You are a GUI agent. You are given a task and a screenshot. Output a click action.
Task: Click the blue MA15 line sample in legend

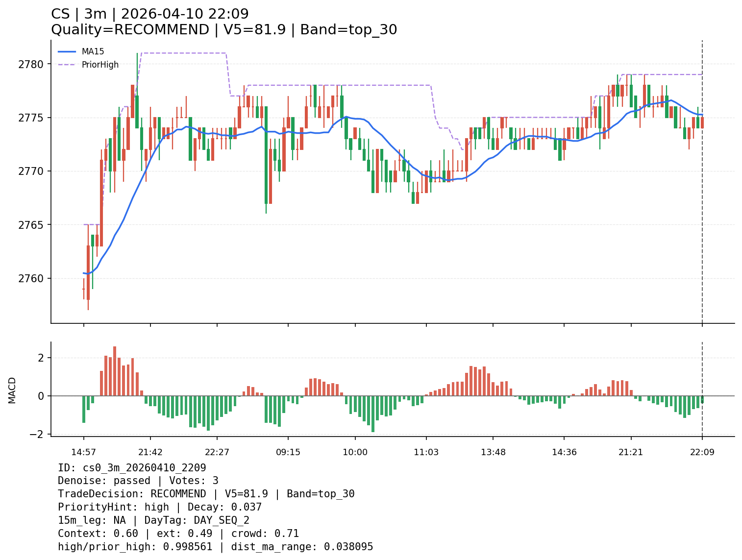[67, 51]
